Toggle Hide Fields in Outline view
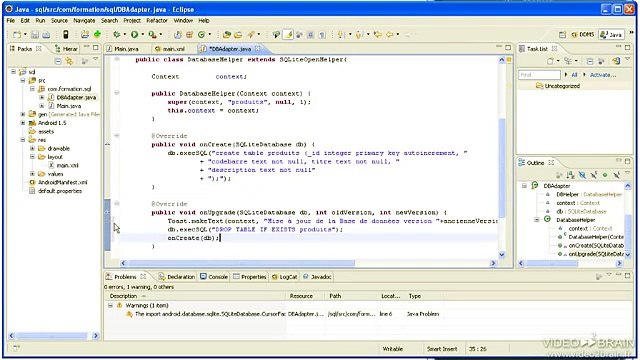640x360 pixels. click(x=582, y=175)
